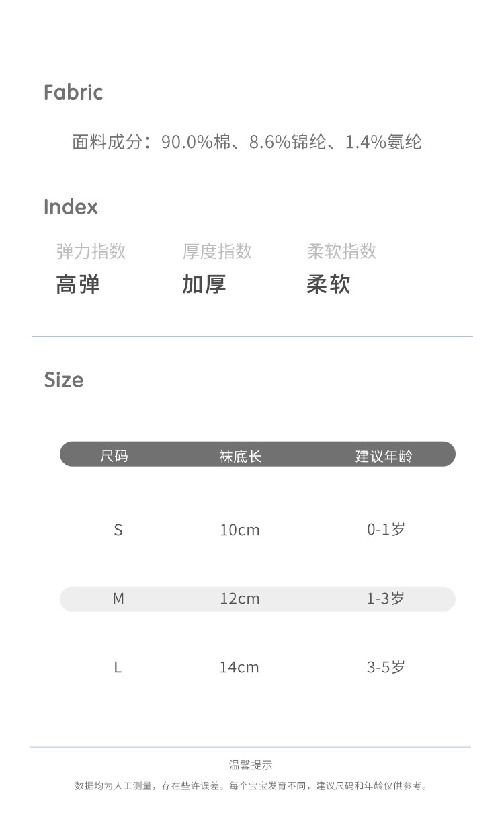Select the 加厚 thickness value
This screenshot has height=827, width=504.
tap(204, 284)
